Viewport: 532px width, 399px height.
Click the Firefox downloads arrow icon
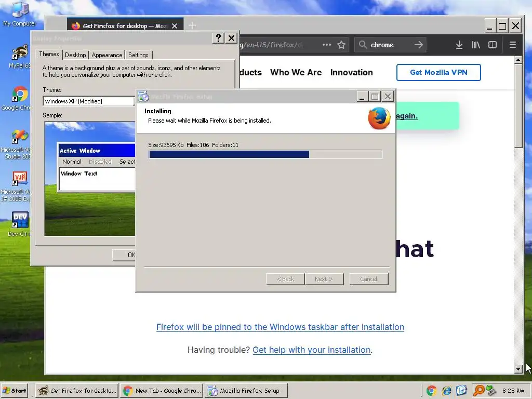click(x=459, y=45)
